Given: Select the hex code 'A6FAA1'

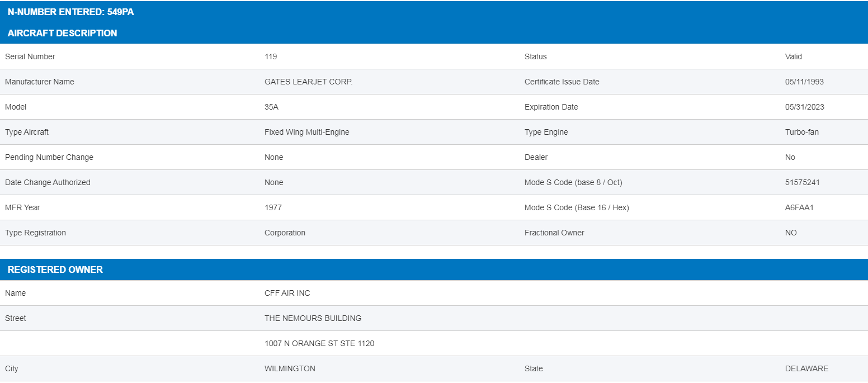Looking at the screenshot, I should pos(799,207).
